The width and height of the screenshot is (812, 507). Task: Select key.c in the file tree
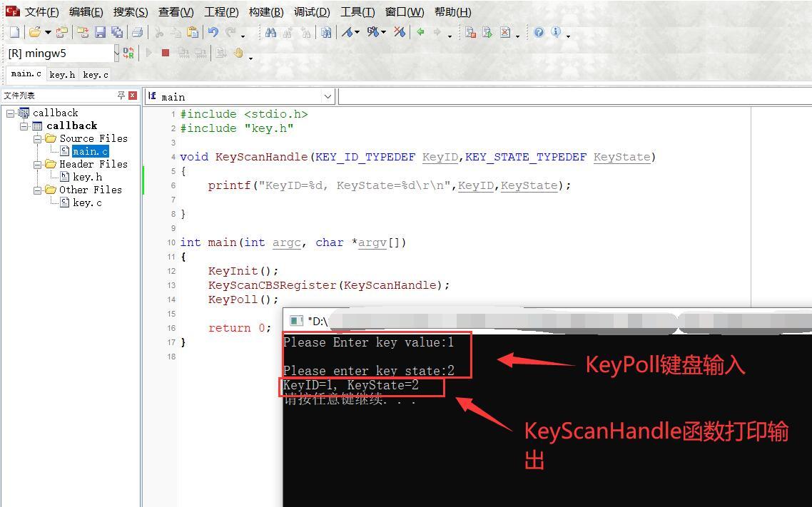pos(87,203)
